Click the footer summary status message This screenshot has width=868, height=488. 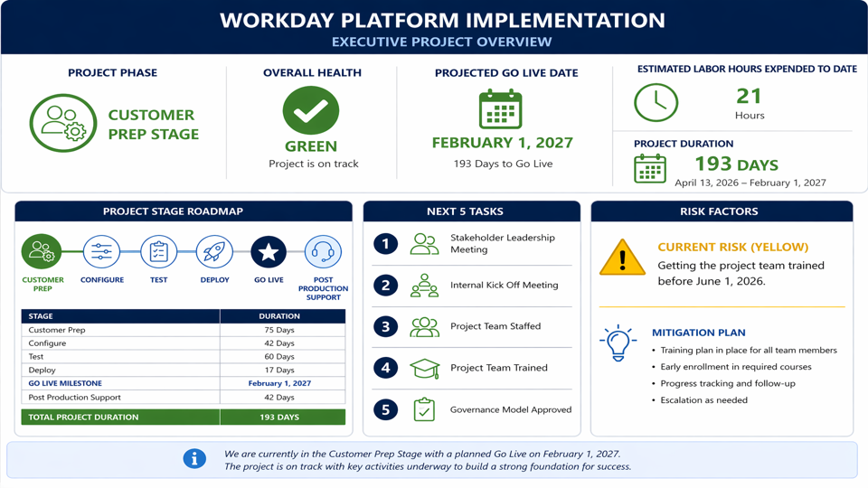(428, 460)
